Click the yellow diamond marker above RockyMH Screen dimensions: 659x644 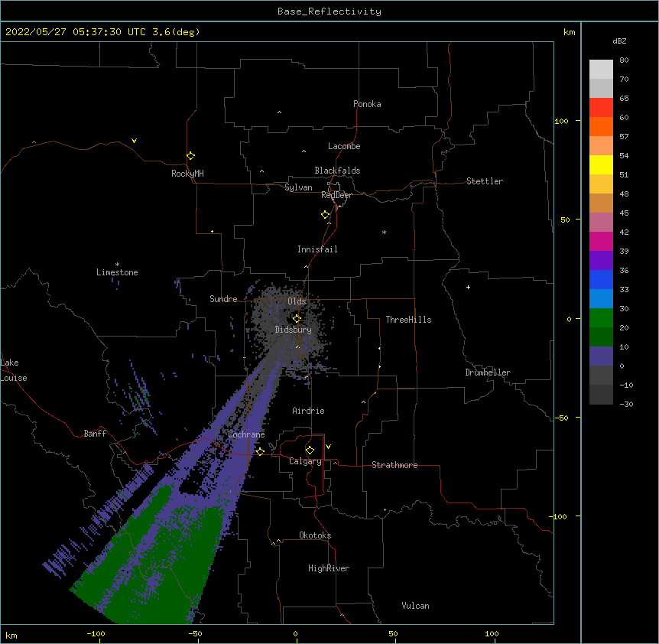pyautogui.click(x=190, y=156)
